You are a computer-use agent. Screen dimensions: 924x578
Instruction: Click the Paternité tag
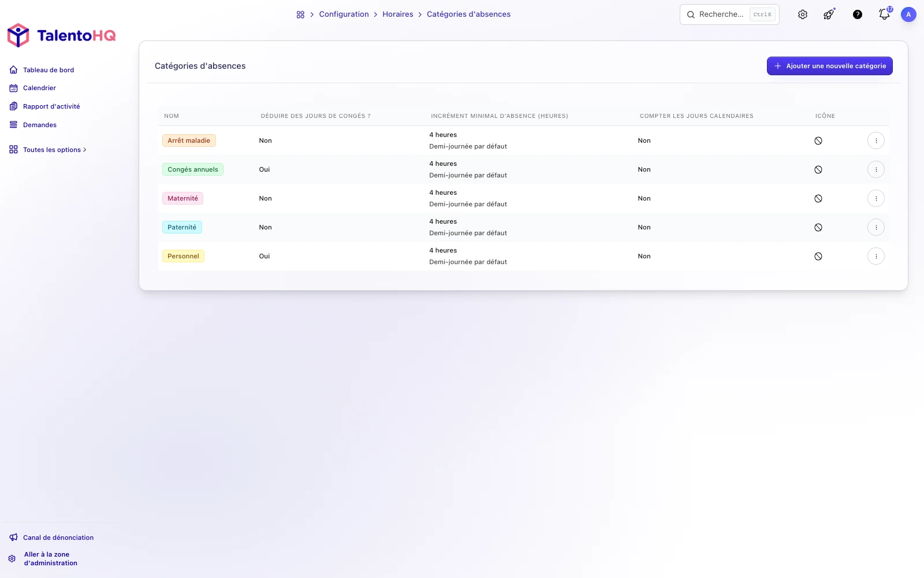[x=182, y=227]
